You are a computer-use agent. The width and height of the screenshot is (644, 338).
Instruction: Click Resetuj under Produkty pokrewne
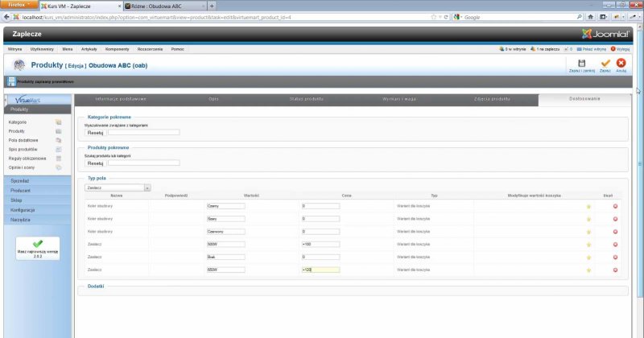pyautogui.click(x=95, y=163)
